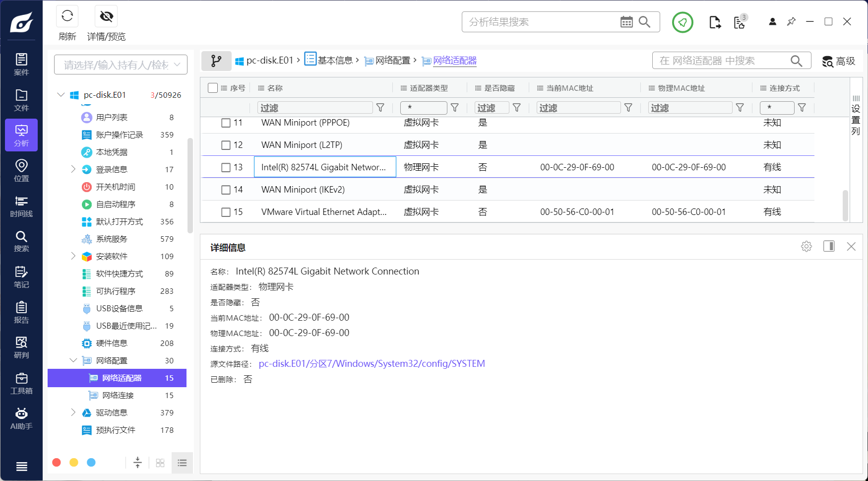The image size is (868, 481).
Task: Expand the 驱动信息 tree node
Action: coord(73,412)
